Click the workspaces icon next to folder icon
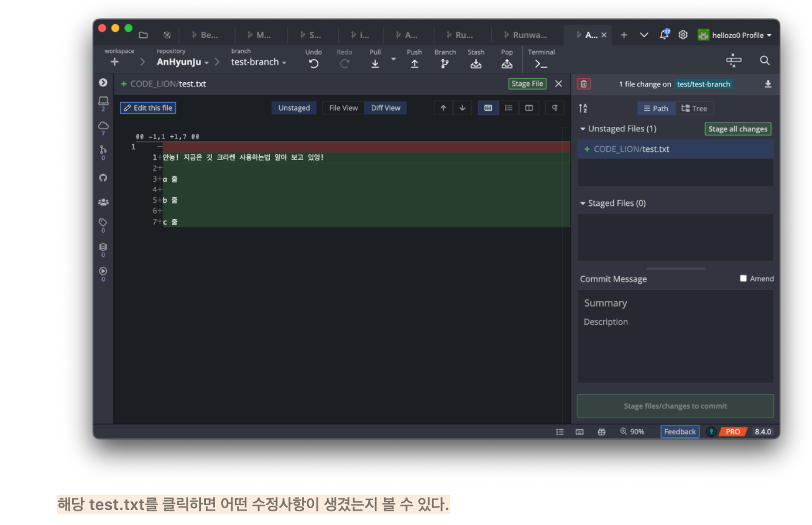 pyautogui.click(x=167, y=35)
